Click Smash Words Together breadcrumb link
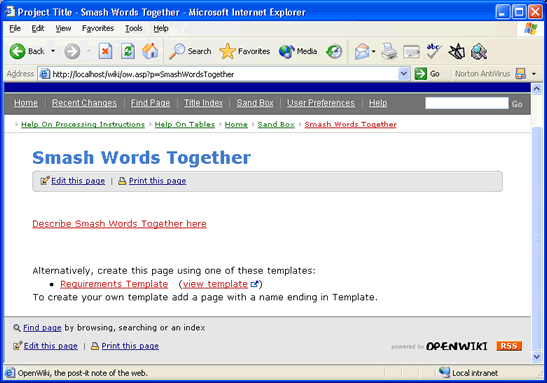 [351, 125]
